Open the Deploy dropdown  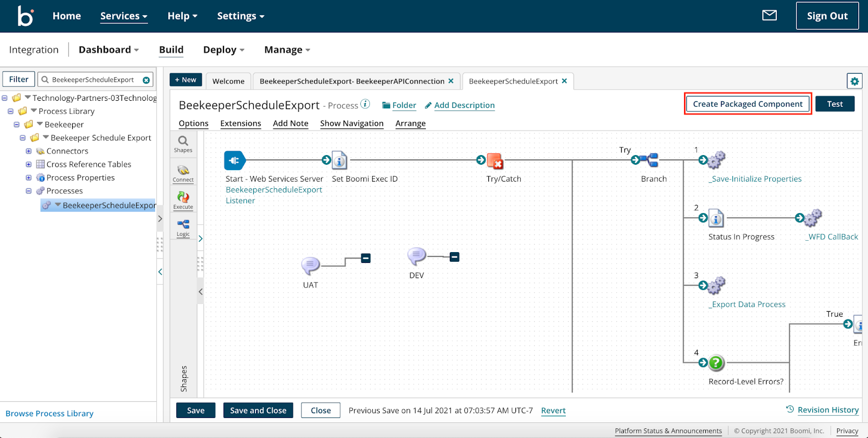pos(224,50)
